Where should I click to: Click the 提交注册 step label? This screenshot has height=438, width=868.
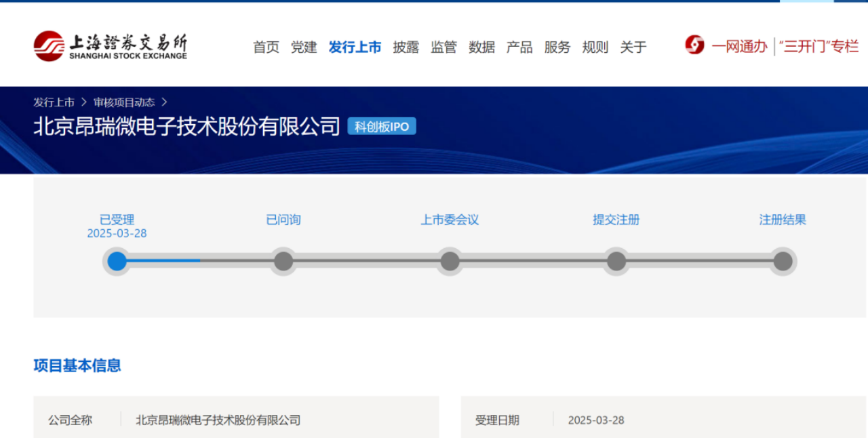coord(616,220)
